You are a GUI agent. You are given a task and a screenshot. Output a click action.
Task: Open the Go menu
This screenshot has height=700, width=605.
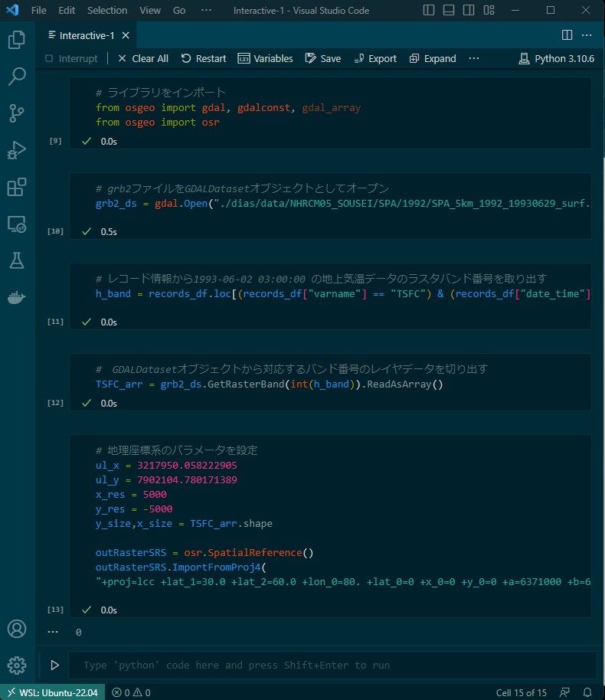tap(179, 10)
